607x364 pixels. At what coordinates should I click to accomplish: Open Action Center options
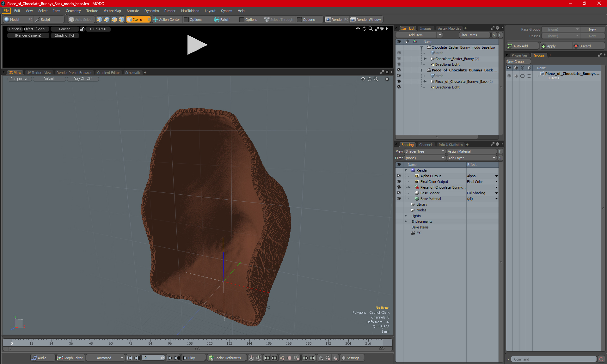click(167, 20)
